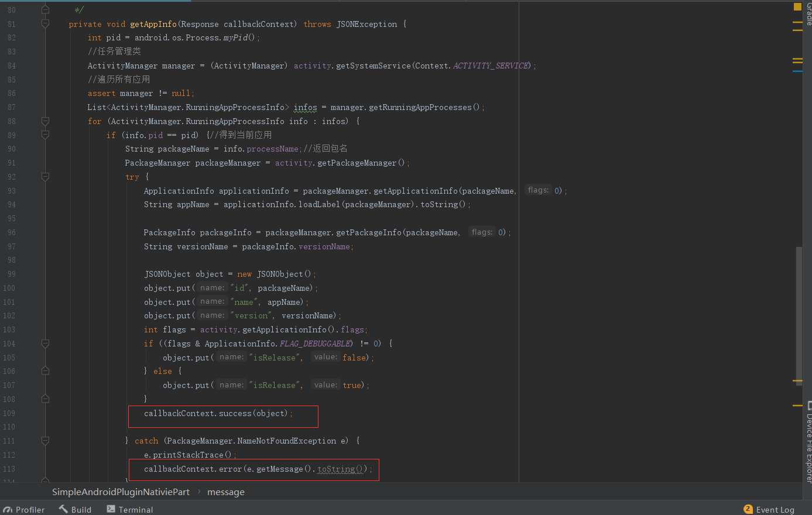Click FLAG_DEBUGGABLE on line 104

[x=315, y=344]
